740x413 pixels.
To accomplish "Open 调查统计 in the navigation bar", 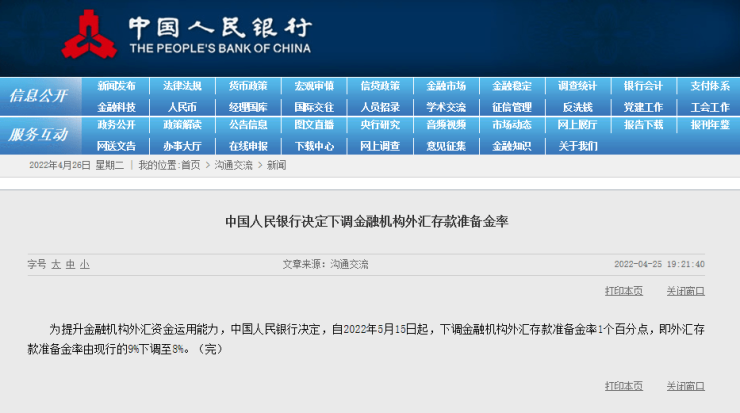I will pyautogui.click(x=578, y=86).
